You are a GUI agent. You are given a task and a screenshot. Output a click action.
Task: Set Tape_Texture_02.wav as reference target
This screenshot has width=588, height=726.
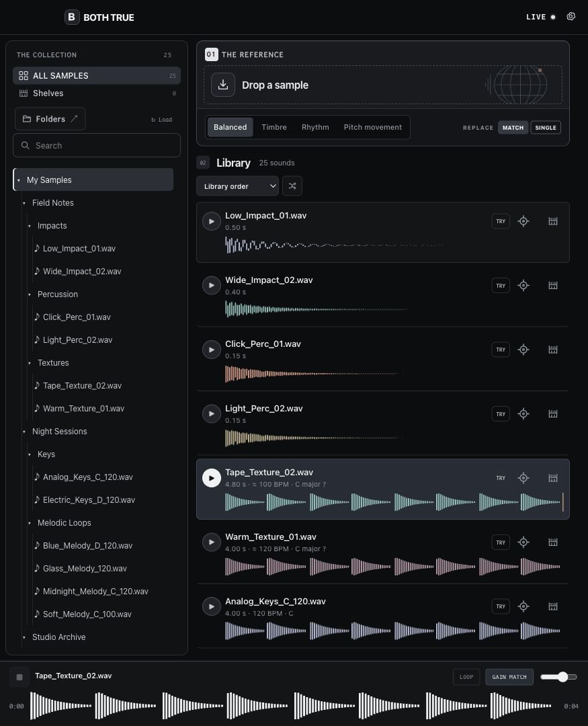click(x=523, y=478)
